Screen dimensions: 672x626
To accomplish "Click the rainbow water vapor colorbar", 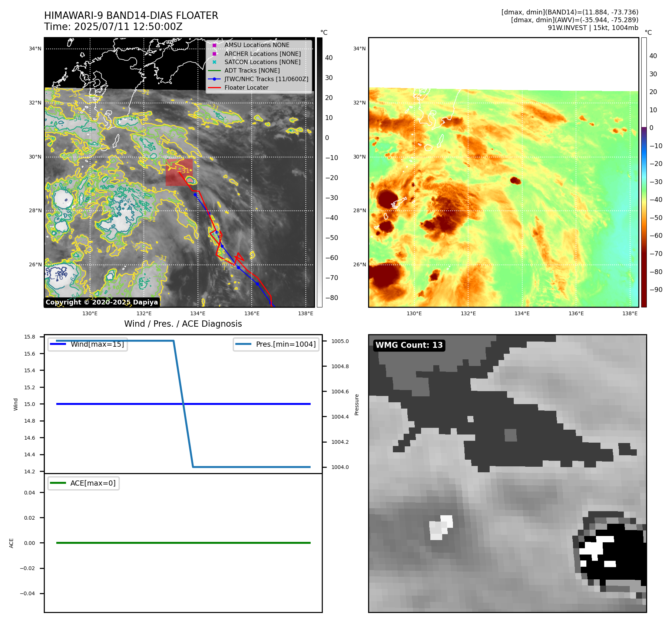I will (x=644, y=172).
